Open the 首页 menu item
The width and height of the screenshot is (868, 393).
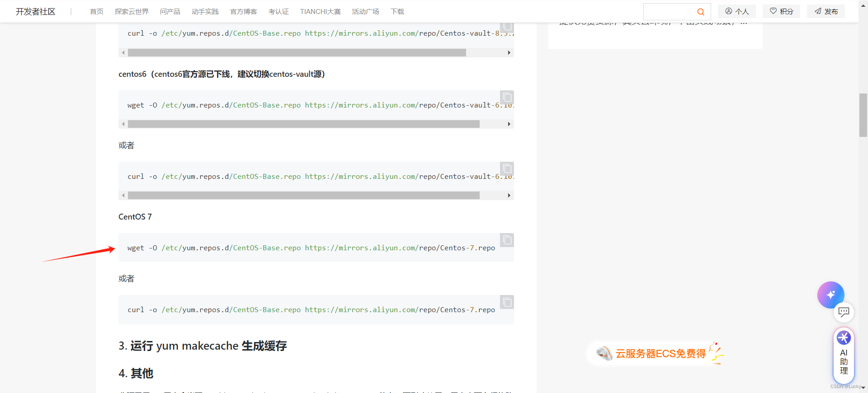coord(96,12)
